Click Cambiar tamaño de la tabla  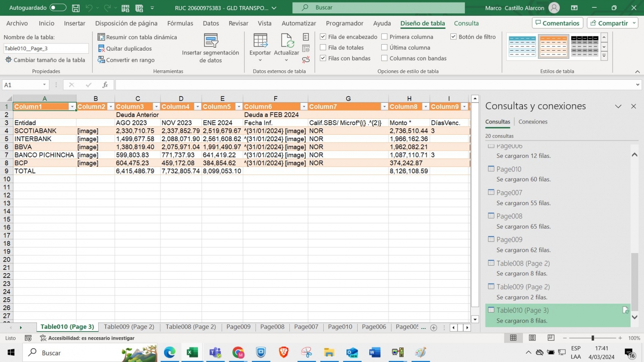(x=45, y=60)
